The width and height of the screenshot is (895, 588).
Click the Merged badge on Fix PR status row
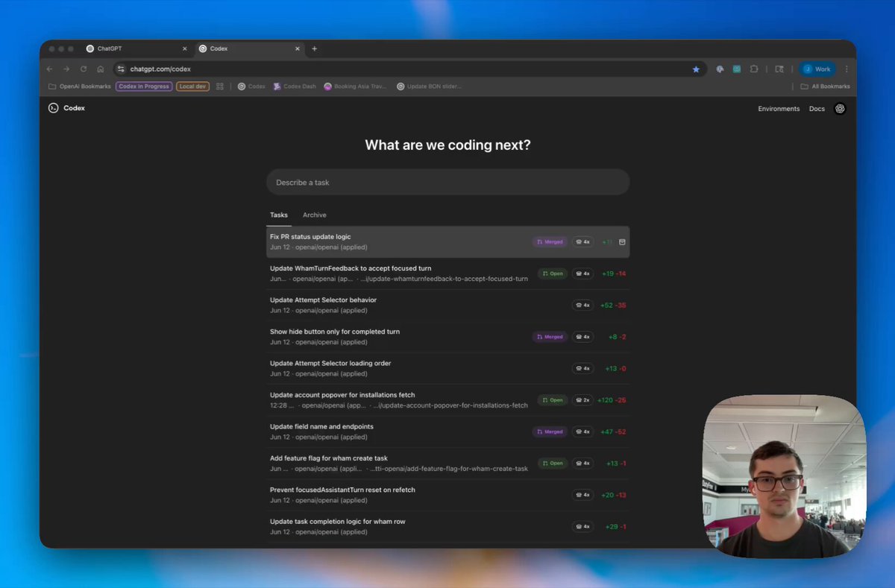550,241
